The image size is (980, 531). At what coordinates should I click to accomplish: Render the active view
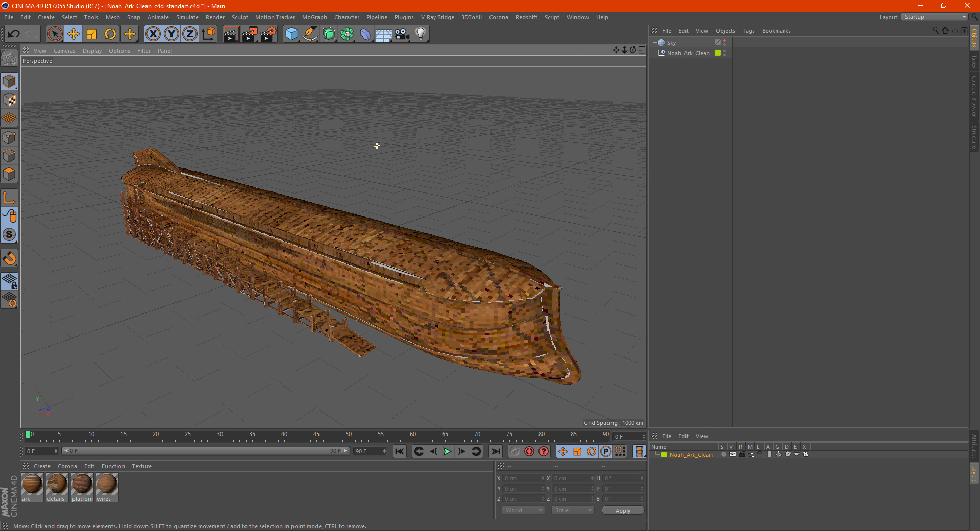pyautogui.click(x=231, y=34)
